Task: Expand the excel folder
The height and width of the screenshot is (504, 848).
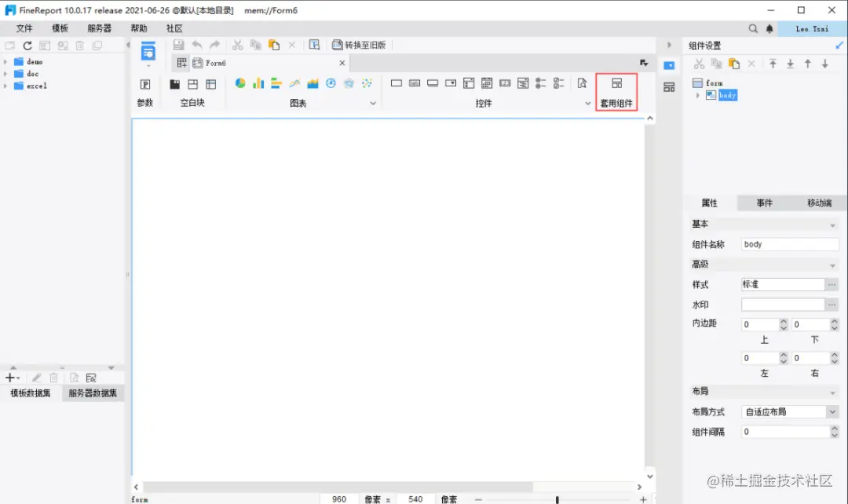Action: pos(6,86)
